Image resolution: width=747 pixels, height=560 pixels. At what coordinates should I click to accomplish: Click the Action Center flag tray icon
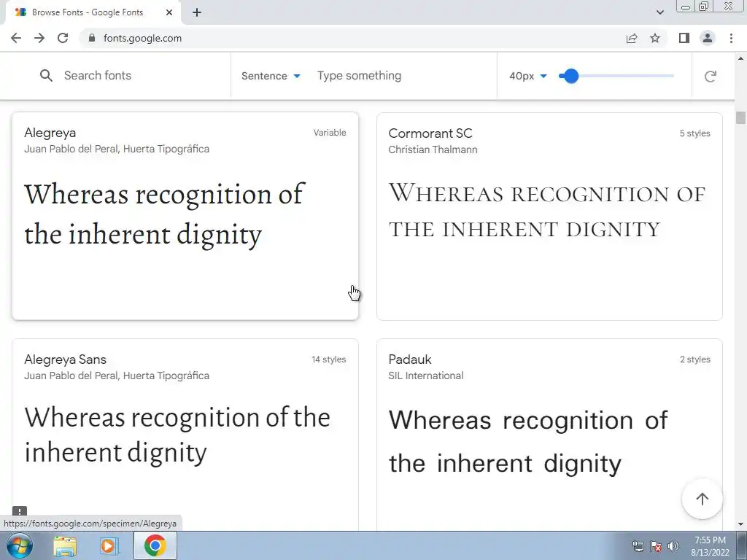(656, 546)
